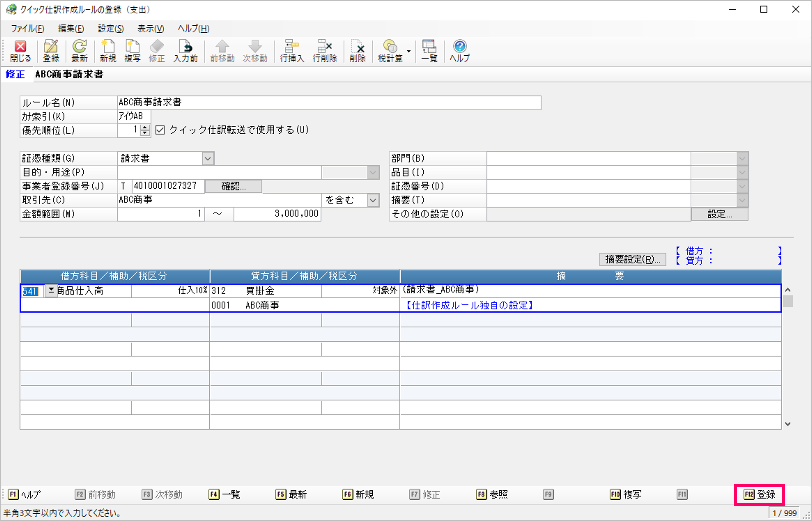Increase 優先順位 priority with up spinner
812x521 pixels.
tap(145, 128)
